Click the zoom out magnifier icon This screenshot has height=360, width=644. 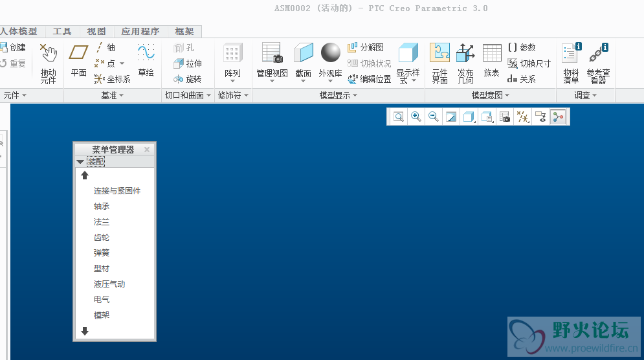[433, 117]
